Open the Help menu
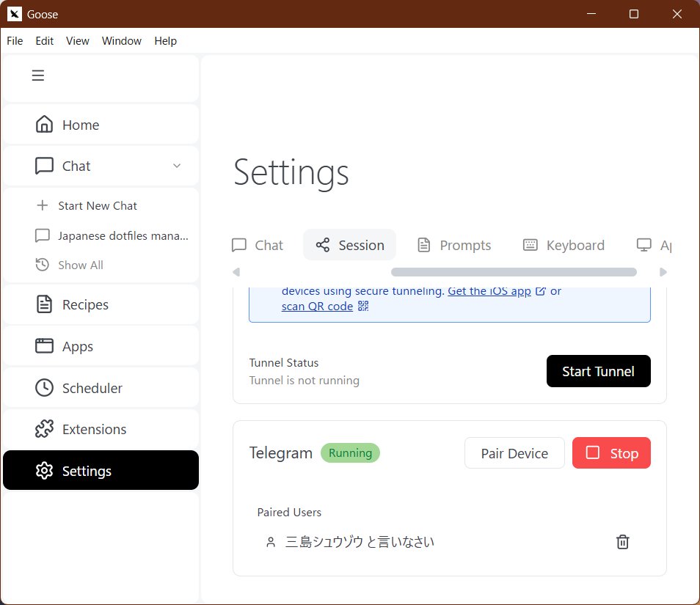Image resolution: width=700 pixels, height=605 pixels. pos(166,41)
